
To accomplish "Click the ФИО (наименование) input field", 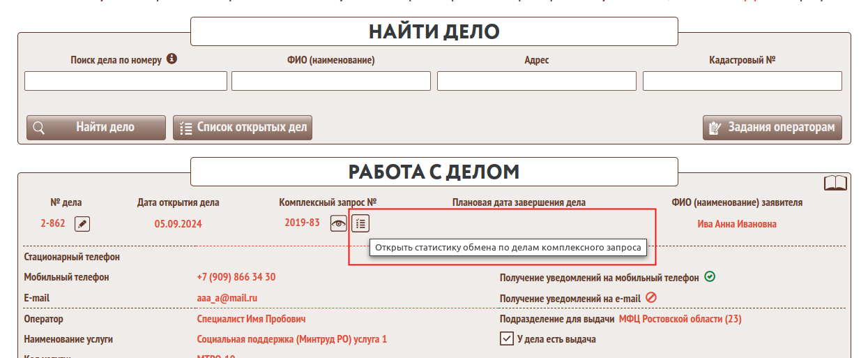I will coord(330,81).
